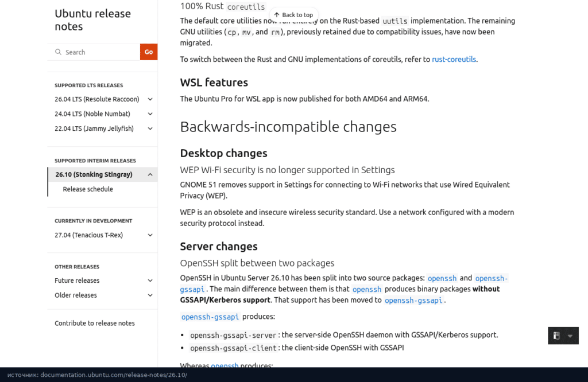Click the Server changes heading

(219, 247)
